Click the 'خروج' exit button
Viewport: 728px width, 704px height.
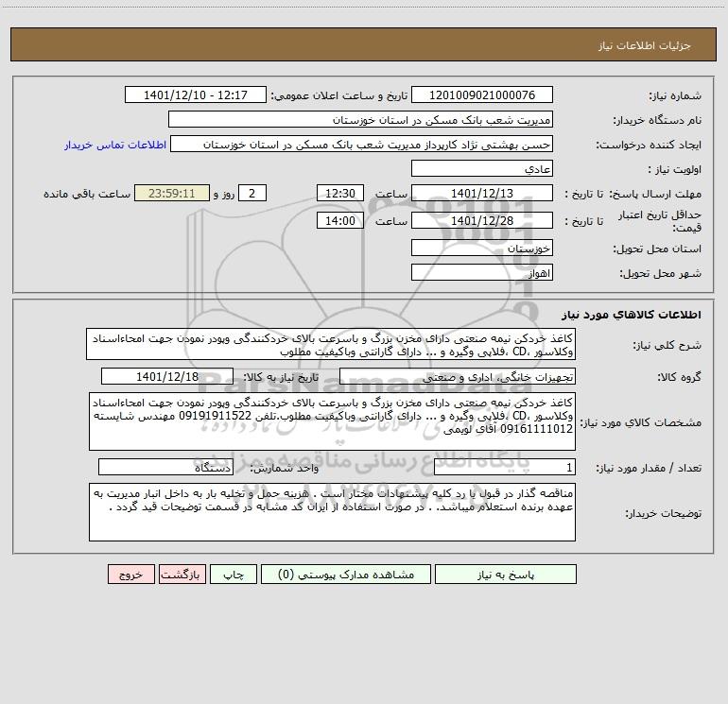click(130, 575)
